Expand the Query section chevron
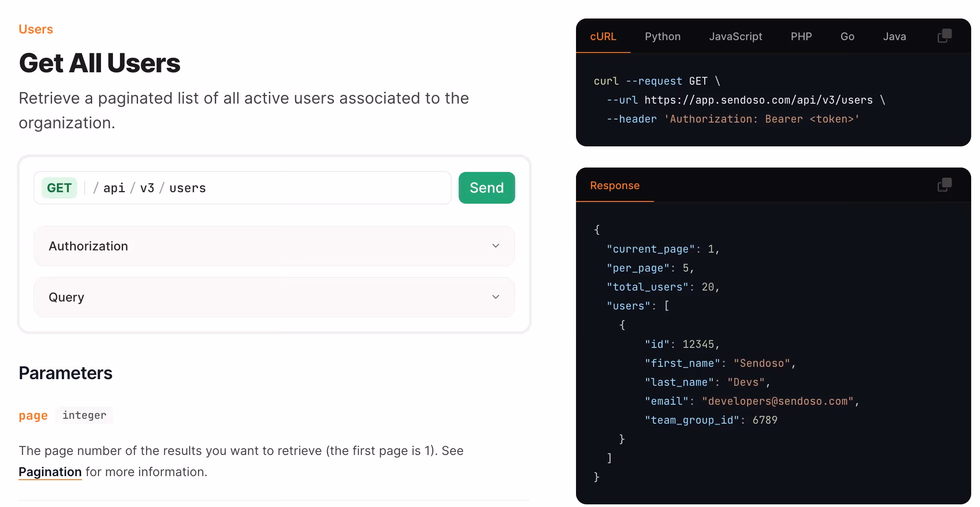 [496, 297]
